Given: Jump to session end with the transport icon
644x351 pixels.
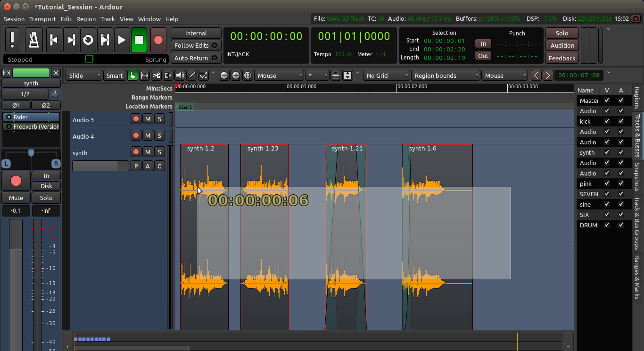Looking at the screenshot, I should [x=71, y=40].
